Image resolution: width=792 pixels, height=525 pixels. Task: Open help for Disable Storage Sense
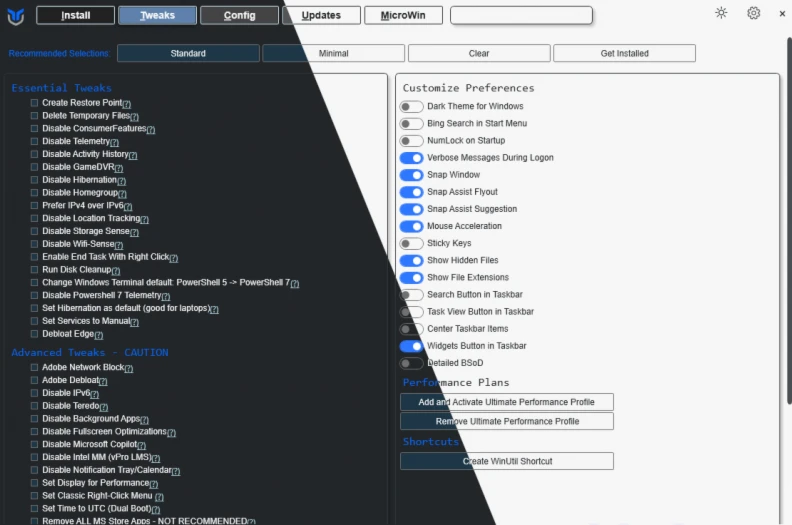[134, 232]
